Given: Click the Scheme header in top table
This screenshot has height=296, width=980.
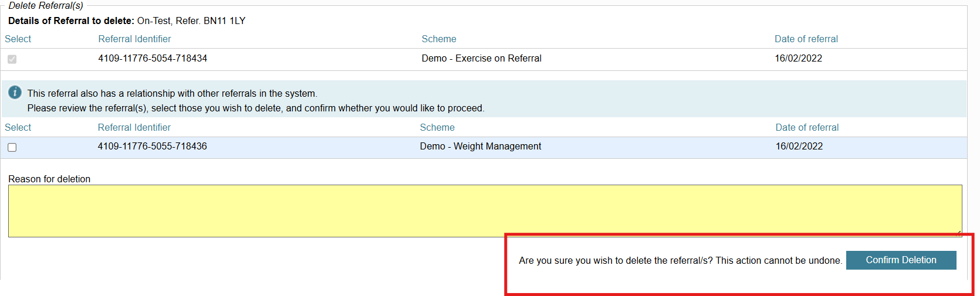Looking at the screenshot, I should [x=438, y=39].
